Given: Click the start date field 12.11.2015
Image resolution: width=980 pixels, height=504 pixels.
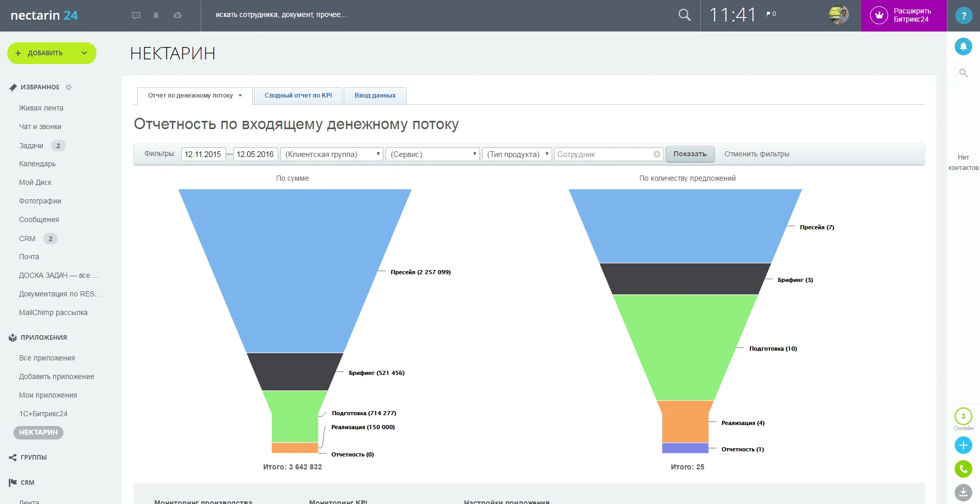Looking at the screenshot, I should [x=203, y=154].
